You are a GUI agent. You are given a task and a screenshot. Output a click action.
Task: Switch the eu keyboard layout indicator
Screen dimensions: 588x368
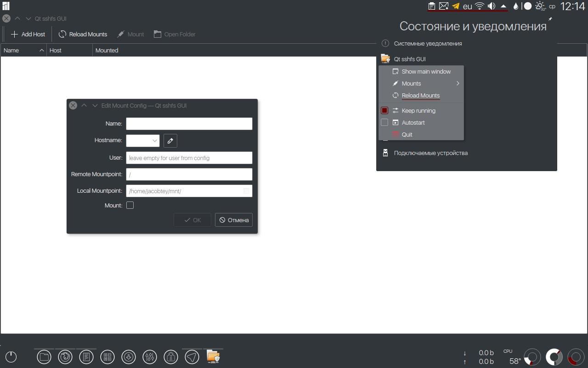tap(468, 6)
